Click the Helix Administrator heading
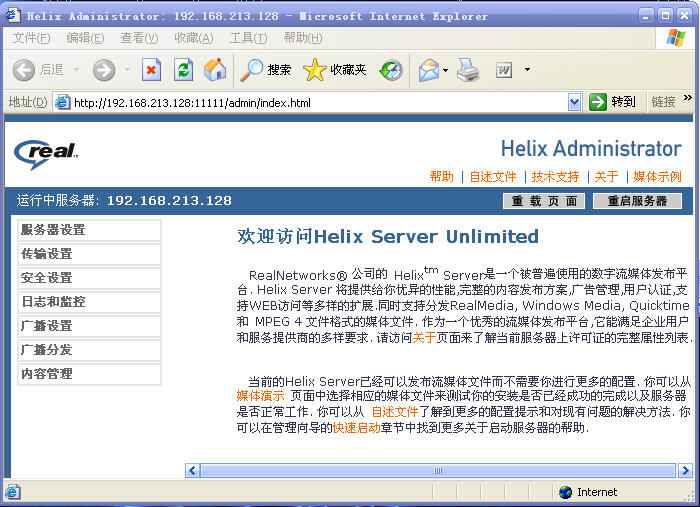The height and width of the screenshot is (507, 700). click(591, 149)
